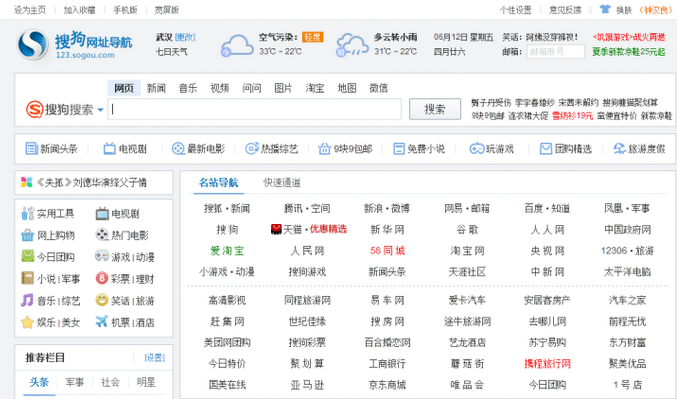Open the 个性设置 link
This screenshot has width=677, height=399.
point(516,10)
